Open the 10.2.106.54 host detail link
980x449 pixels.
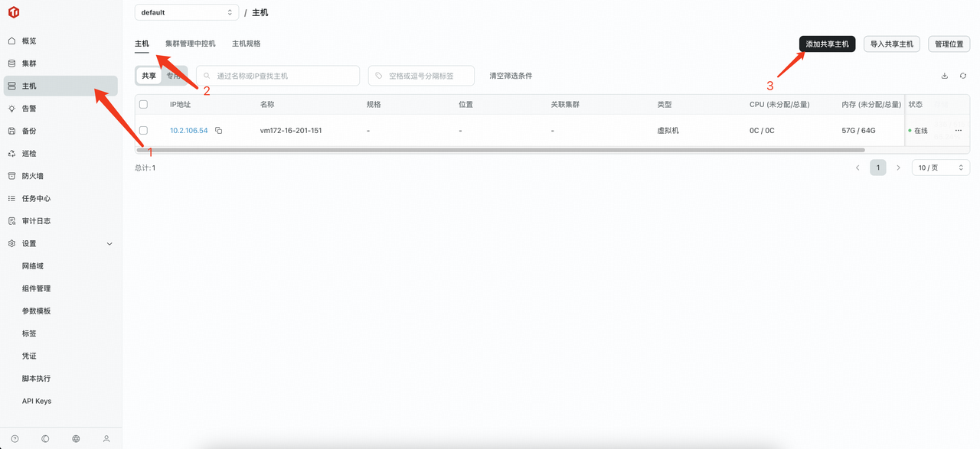[188, 130]
